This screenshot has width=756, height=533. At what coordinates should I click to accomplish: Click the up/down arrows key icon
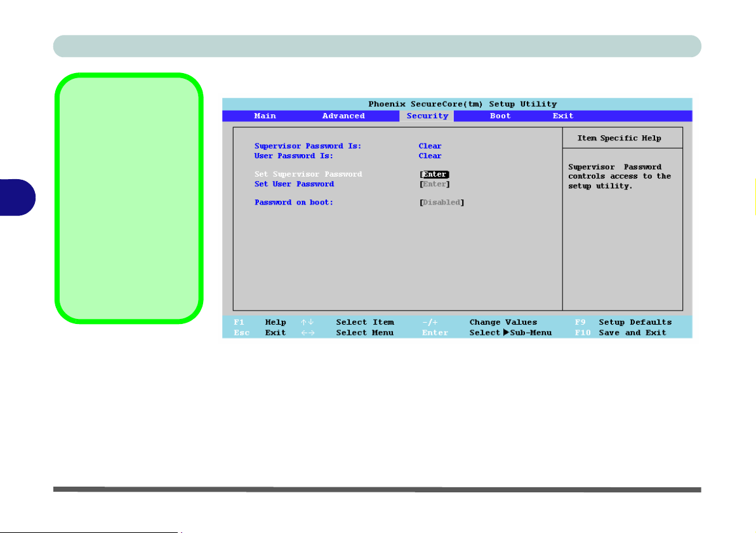307,322
